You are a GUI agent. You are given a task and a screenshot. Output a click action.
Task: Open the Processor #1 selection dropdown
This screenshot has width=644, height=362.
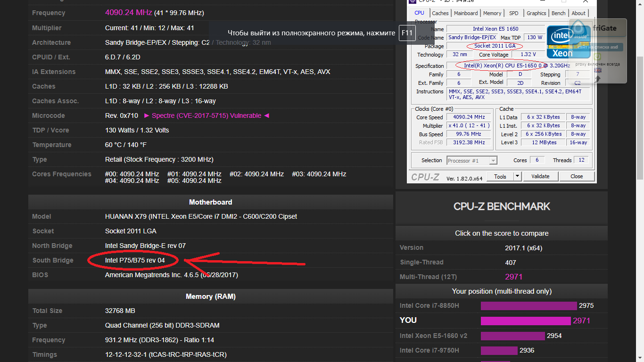tap(472, 160)
